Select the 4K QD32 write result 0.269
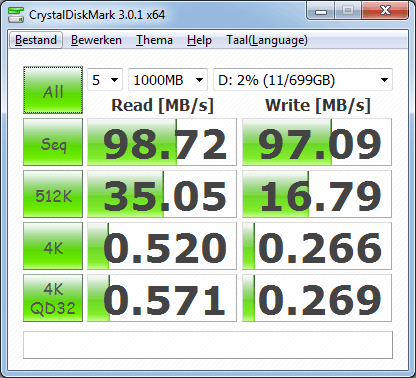The image size is (416, 378). pos(317,298)
